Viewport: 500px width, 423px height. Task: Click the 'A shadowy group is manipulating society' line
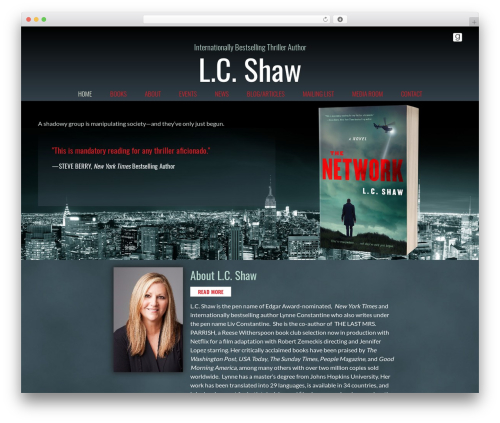pos(131,124)
